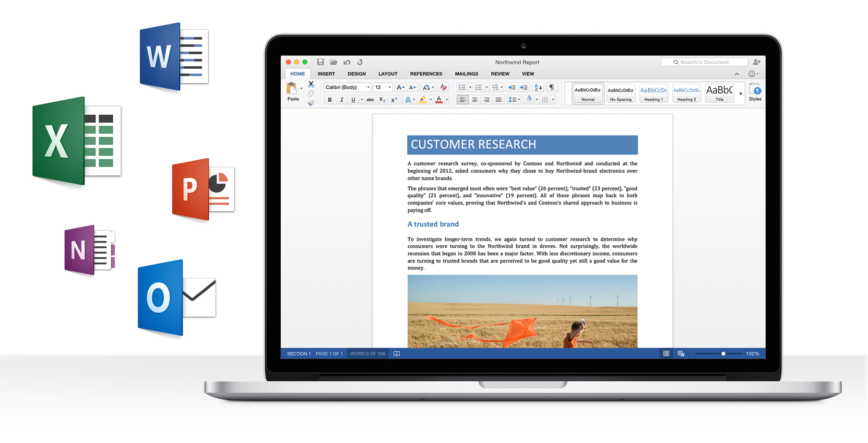Click the Sort A-Z icon
868x443 pixels.
tap(538, 88)
